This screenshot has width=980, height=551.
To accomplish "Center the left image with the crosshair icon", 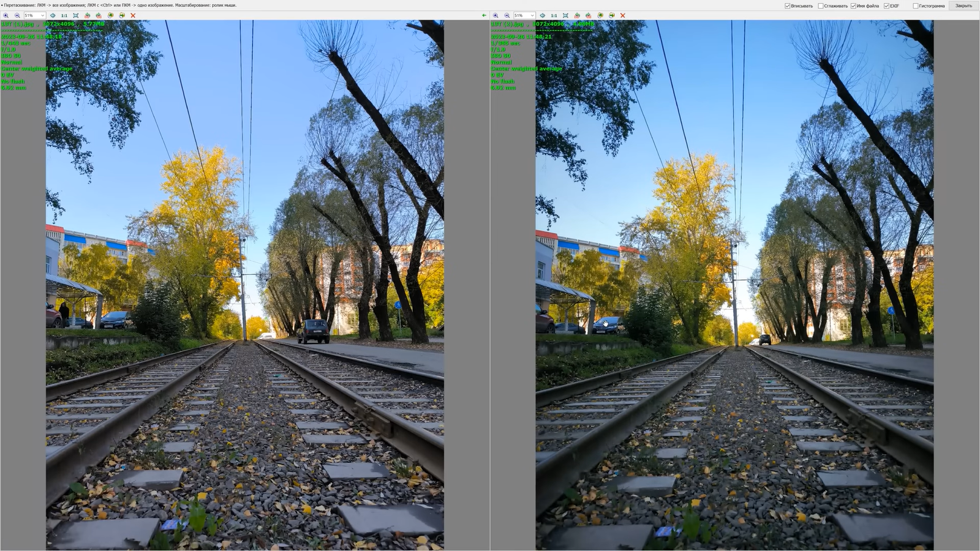I will click(53, 15).
